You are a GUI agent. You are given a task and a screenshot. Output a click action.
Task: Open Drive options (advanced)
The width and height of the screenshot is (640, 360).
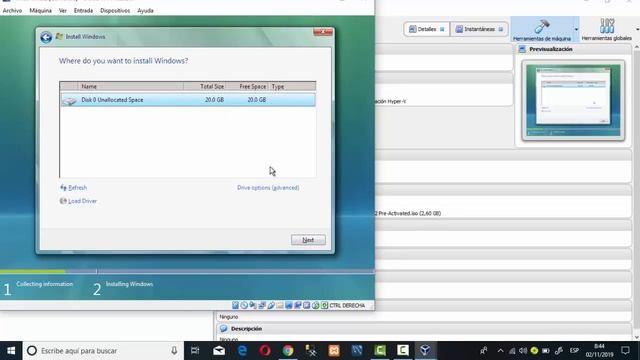click(x=268, y=188)
